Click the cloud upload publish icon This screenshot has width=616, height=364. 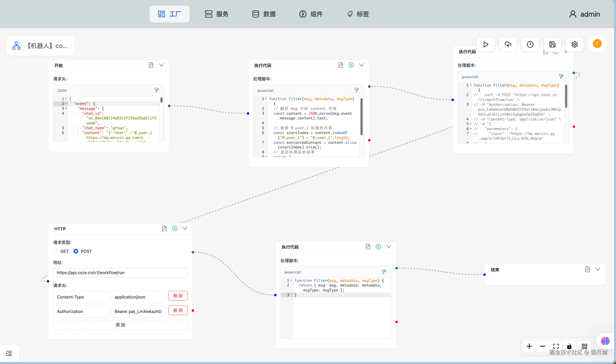[x=508, y=44]
